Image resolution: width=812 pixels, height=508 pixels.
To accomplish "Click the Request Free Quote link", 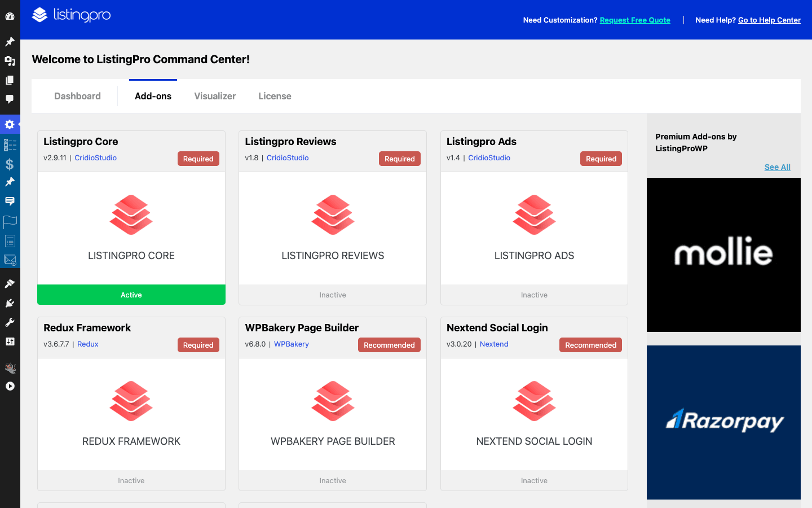I will (x=635, y=20).
